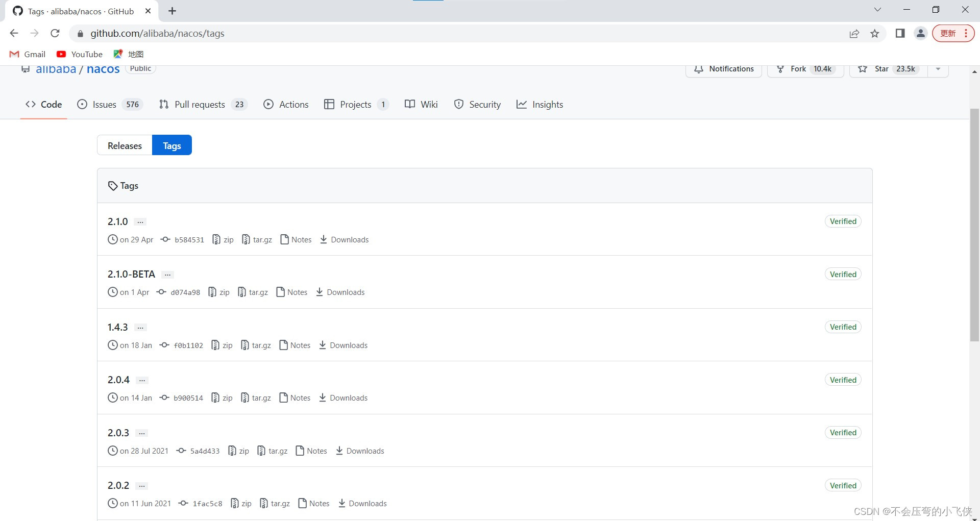This screenshot has width=980, height=521.
Task: Open tag 2.1.0
Action: coord(118,222)
